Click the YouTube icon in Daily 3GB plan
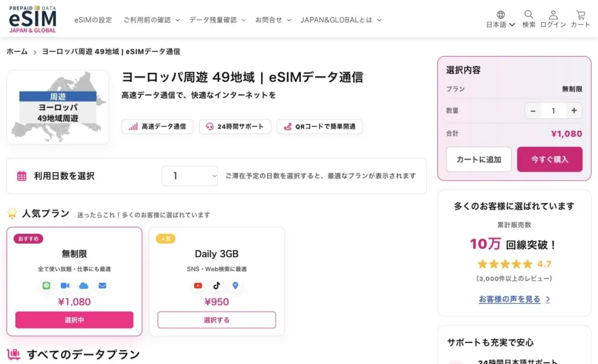The height and width of the screenshot is (364, 598). click(198, 286)
